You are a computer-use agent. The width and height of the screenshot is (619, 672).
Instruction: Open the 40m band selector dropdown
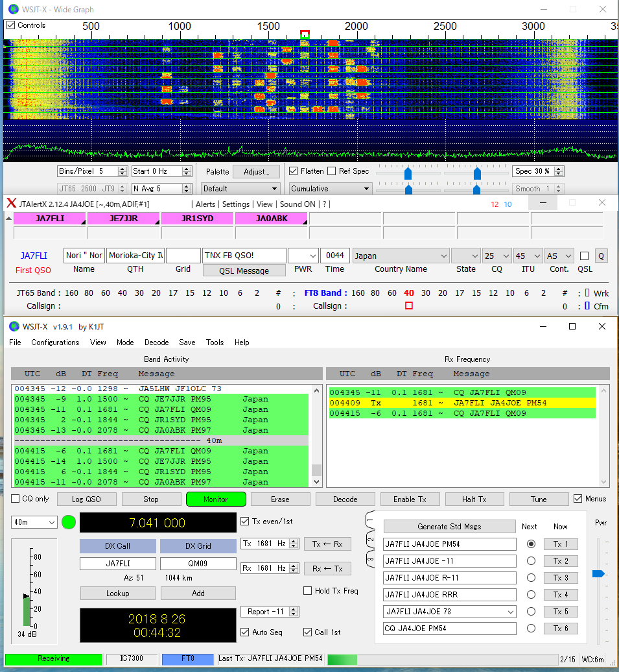(x=34, y=522)
